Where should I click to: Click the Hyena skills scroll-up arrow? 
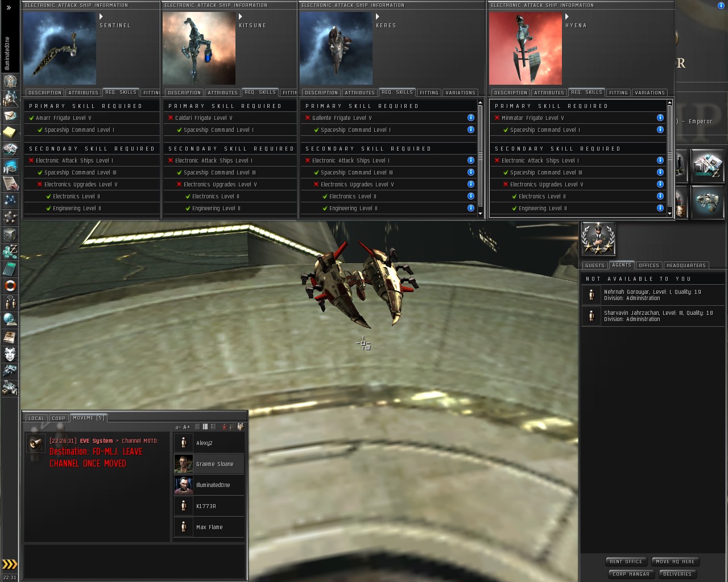pyautogui.click(x=669, y=103)
